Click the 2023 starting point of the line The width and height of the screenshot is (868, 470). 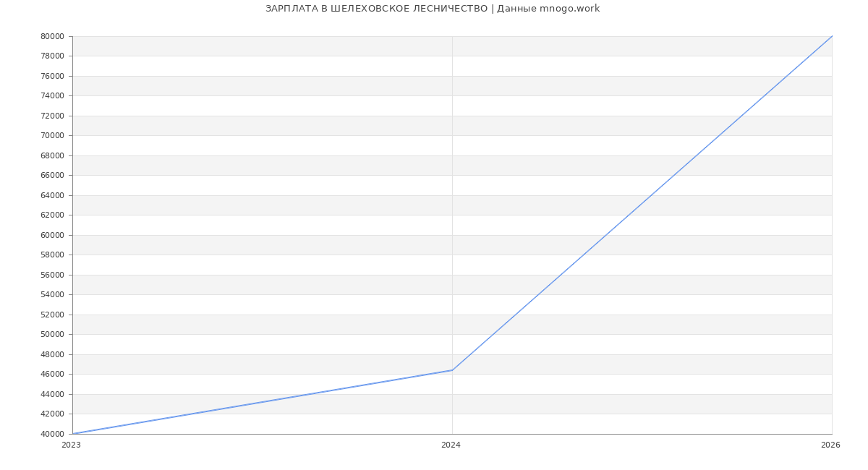click(x=73, y=434)
